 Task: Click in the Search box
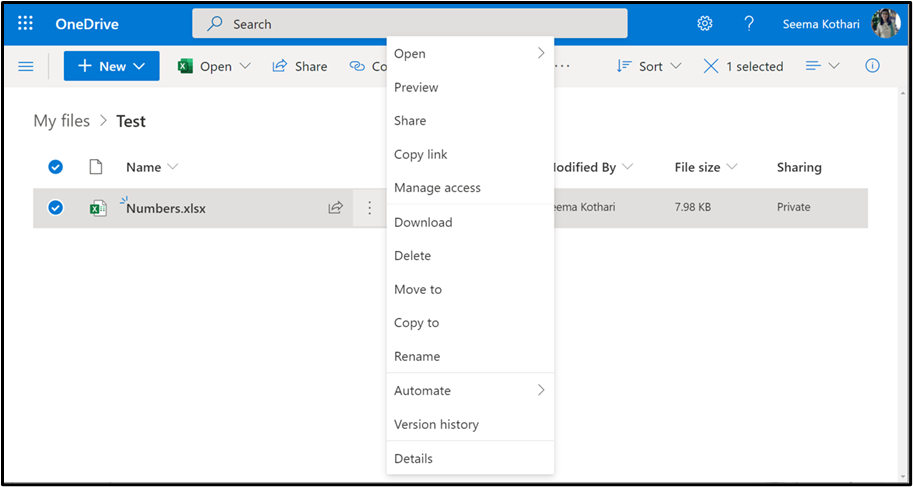[410, 23]
